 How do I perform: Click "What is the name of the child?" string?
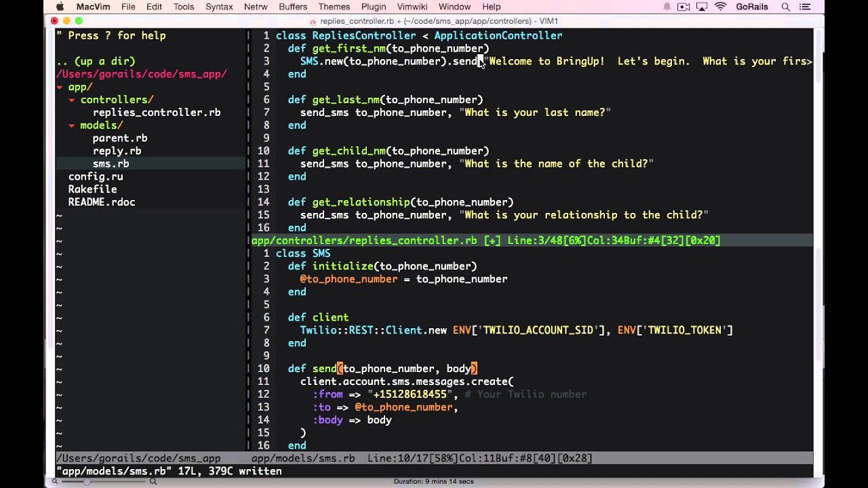point(557,164)
